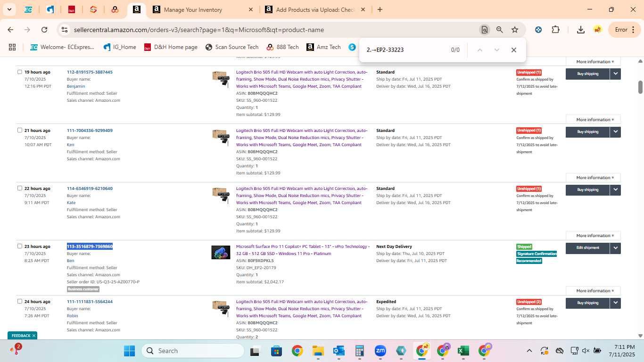Click the Surface Pro product thumbnail
Screen dimensions: 644x362
tap(221, 253)
